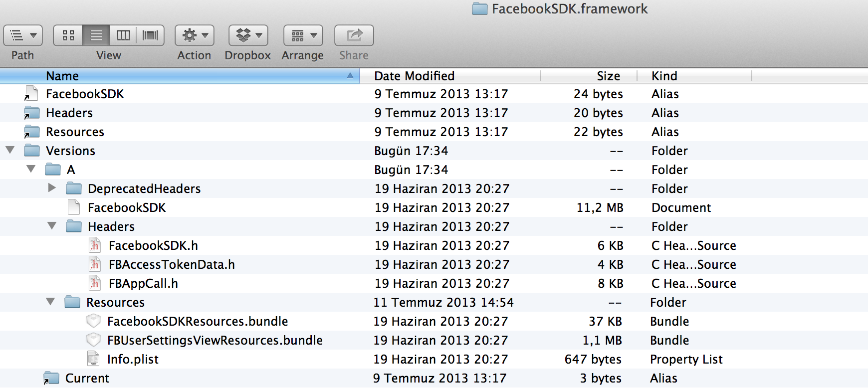The height and width of the screenshot is (389, 868).
Task: Click the FacebookSDK.framework title folder icon
Action: click(x=480, y=8)
